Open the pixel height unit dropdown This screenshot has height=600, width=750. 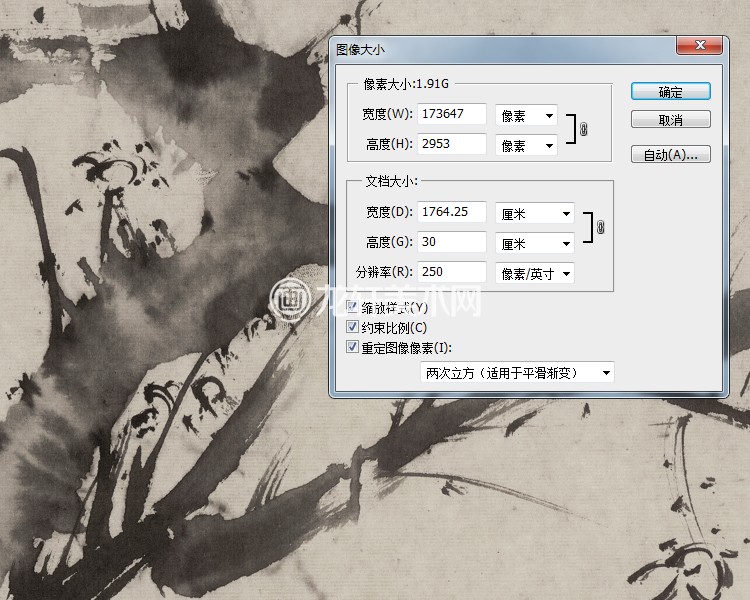point(526,146)
